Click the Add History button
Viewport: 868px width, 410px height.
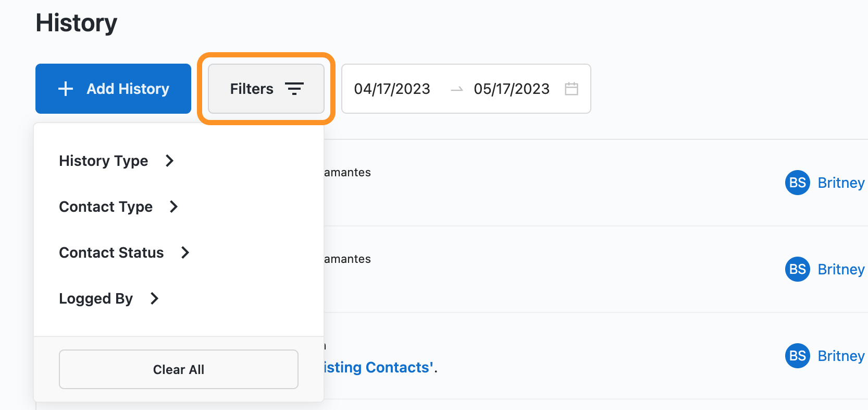coord(113,89)
